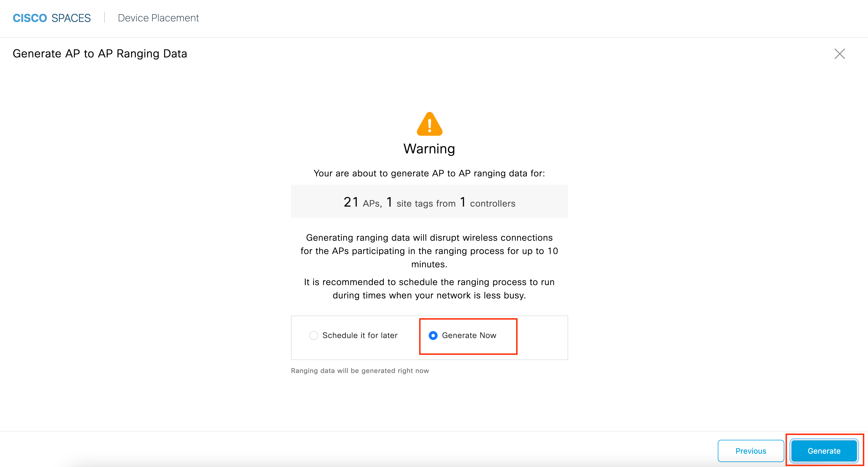Click the site tags count text
The width and height of the screenshot is (868, 467).
point(426,203)
